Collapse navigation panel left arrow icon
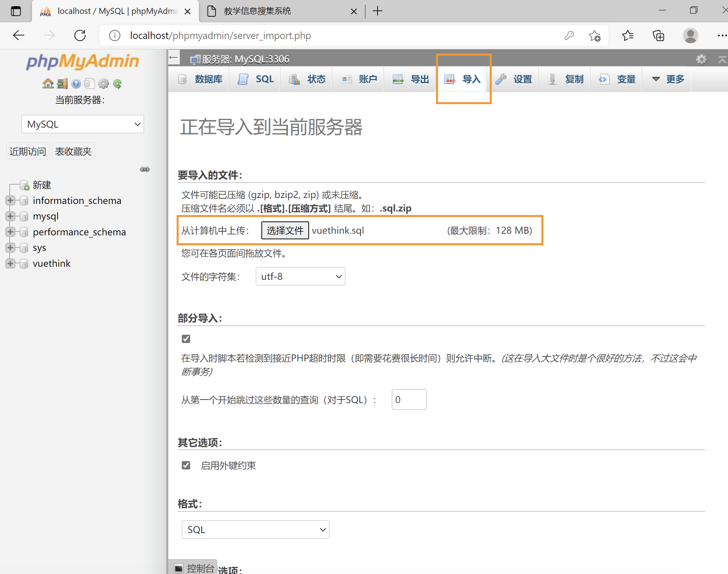 [x=173, y=58]
